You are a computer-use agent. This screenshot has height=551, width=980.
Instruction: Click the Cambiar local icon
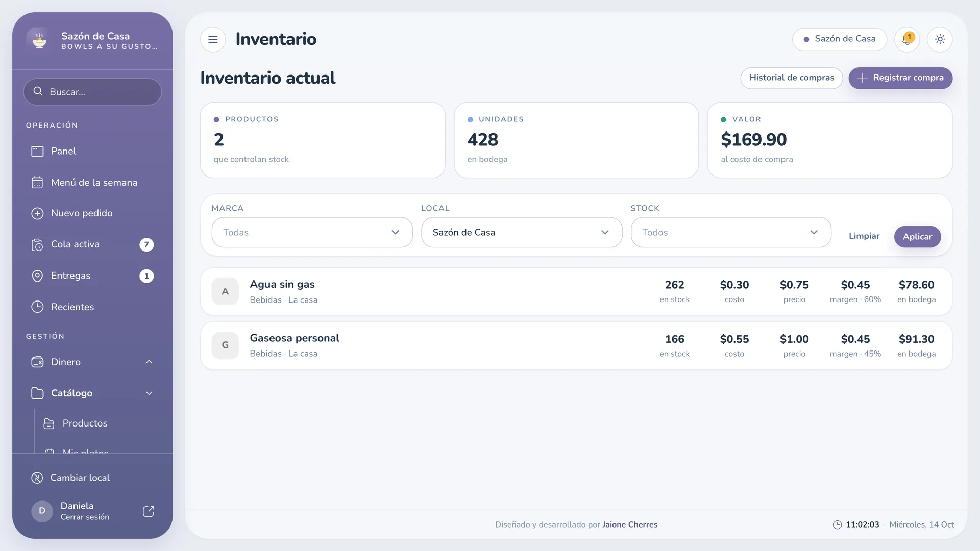(x=37, y=478)
